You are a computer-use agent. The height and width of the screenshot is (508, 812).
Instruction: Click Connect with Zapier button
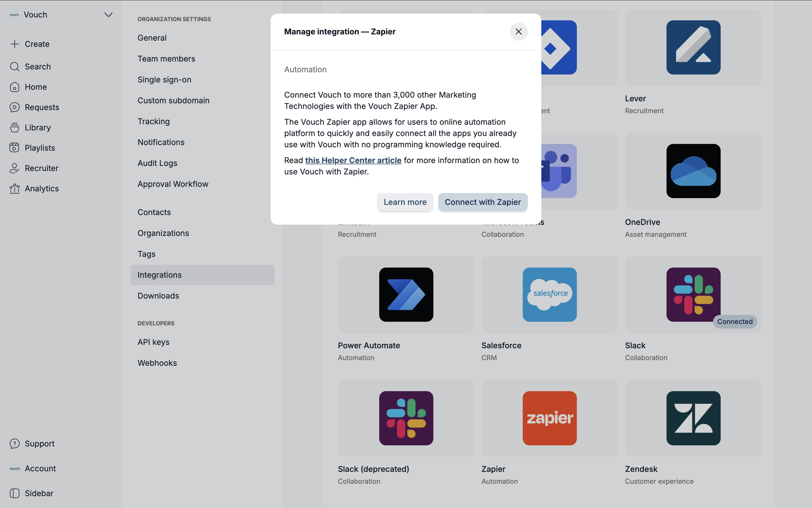pyautogui.click(x=482, y=202)
